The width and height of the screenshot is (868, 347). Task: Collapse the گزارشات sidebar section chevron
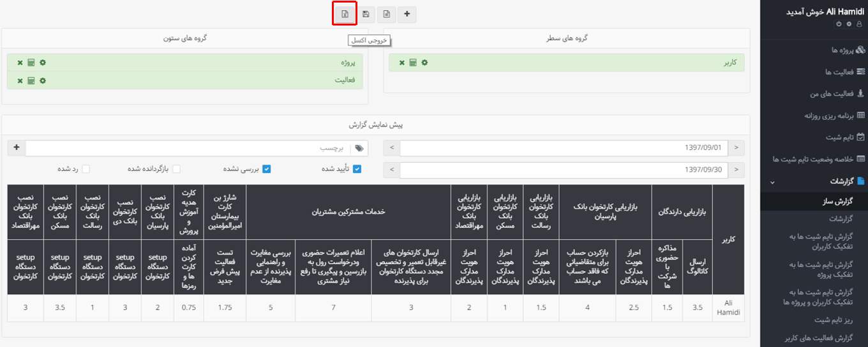pyautogui.click(x=772, y=182)
